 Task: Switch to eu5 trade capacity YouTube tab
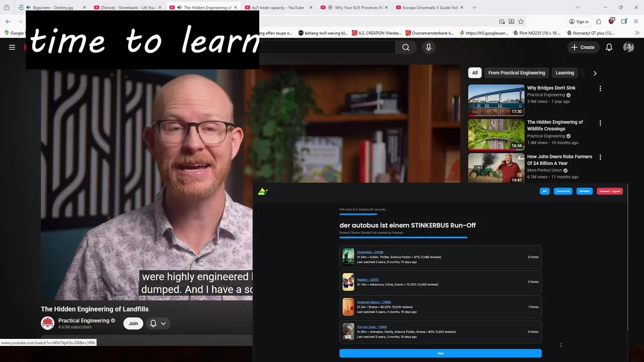point(278,8)
